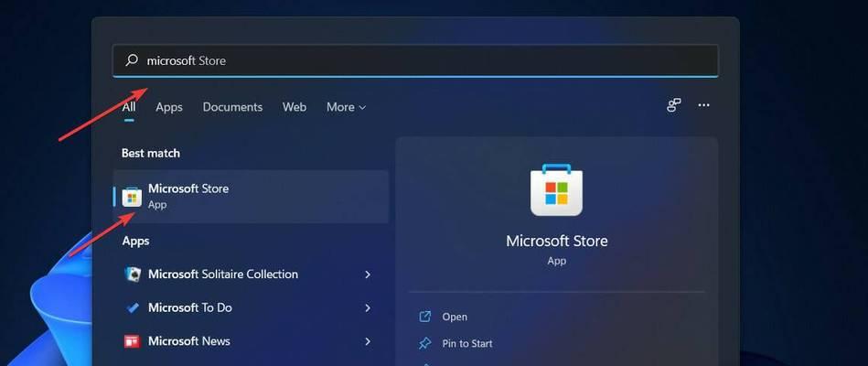Click the Microsoft News icon
This screenshot has height=366, width=868.
tap(132, 341)
